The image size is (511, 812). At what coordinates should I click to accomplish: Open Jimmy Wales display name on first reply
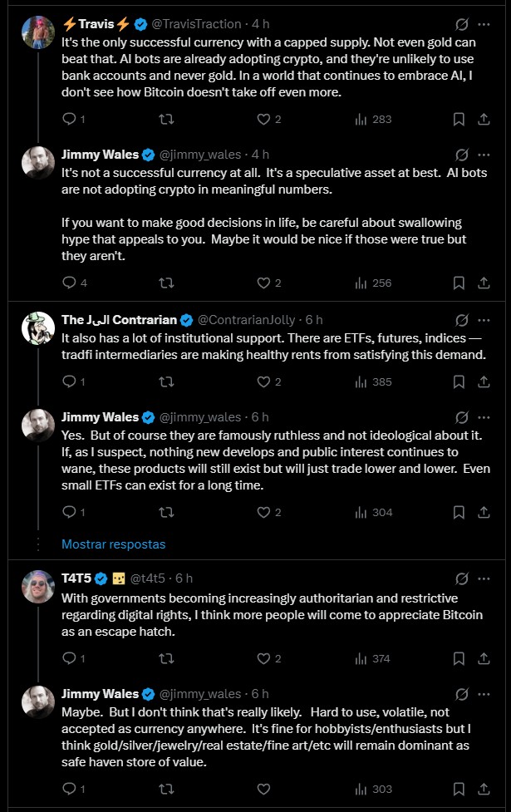pyautogui.click(x=100, y=154)
